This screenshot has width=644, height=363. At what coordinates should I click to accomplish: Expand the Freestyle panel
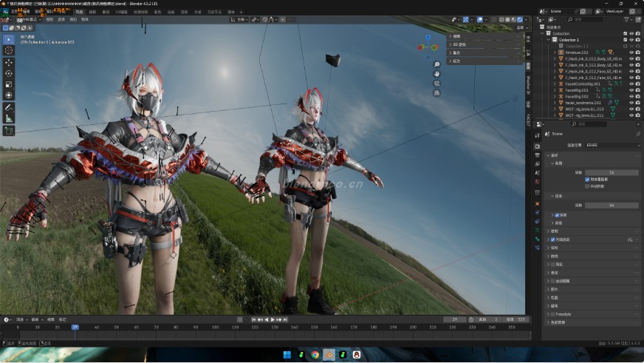click(x=548, y=314)
